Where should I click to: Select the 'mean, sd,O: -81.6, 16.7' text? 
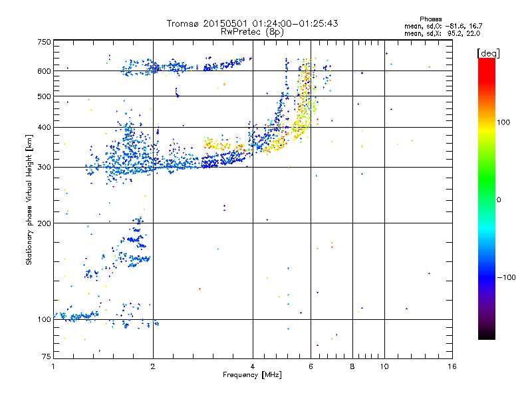(443, 26)
